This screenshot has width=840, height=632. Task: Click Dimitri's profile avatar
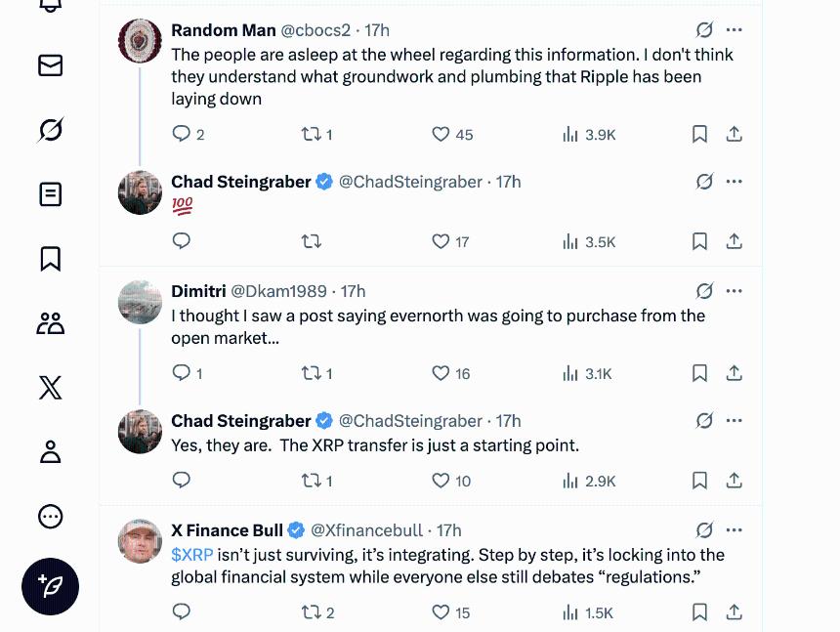pyautogui.click(x=140, y=302)
